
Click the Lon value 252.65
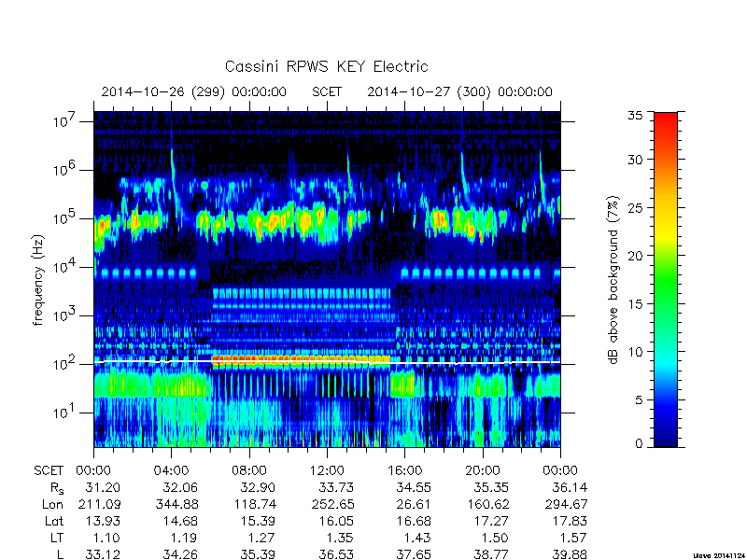(x=332, y=504)
